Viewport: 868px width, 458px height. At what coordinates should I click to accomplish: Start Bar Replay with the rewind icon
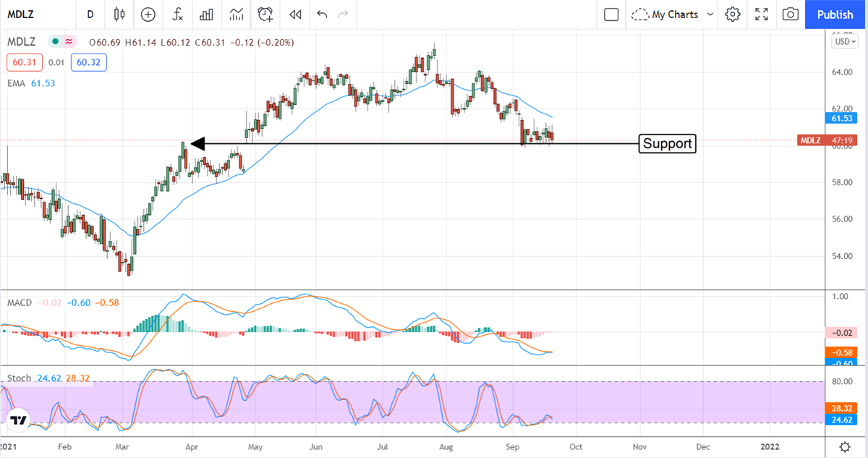294,14
